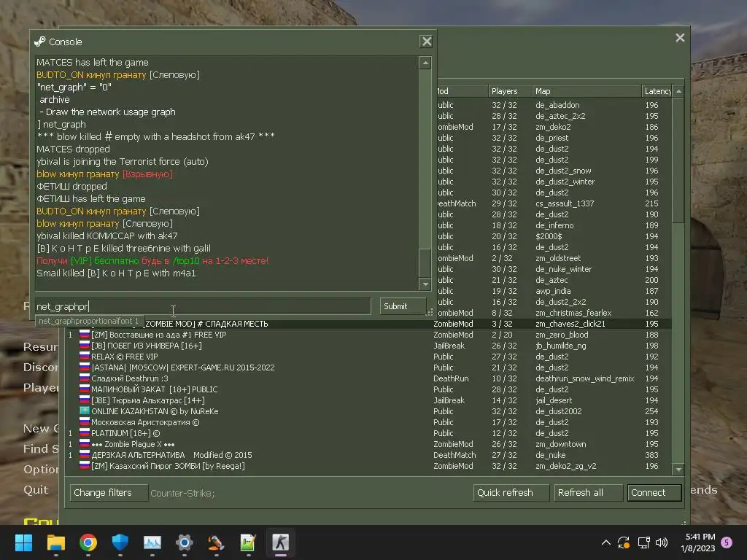
Task: Select the СЛАДКАЯ МЕСТЬ zombie mod server
Action: tap(369, 324)
